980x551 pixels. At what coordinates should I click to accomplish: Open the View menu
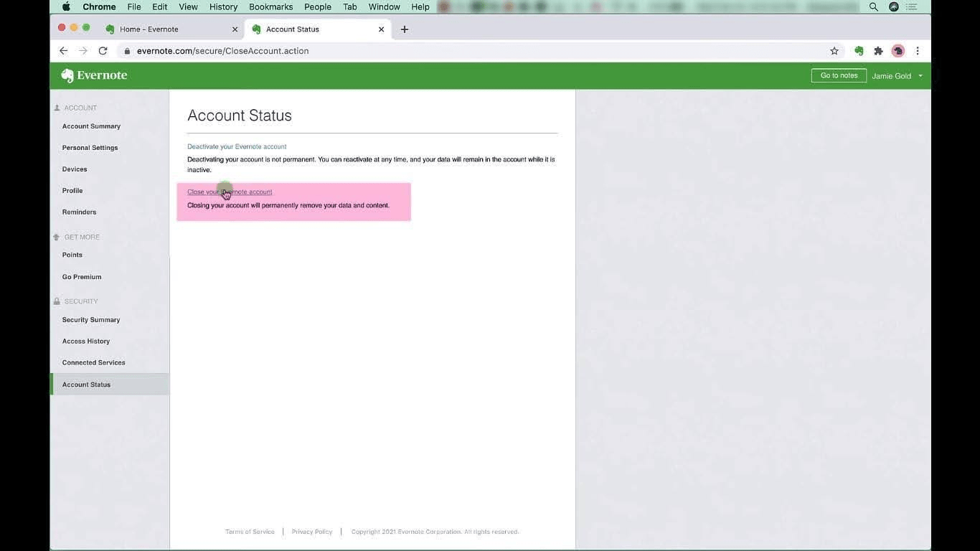tap(188, 6)
